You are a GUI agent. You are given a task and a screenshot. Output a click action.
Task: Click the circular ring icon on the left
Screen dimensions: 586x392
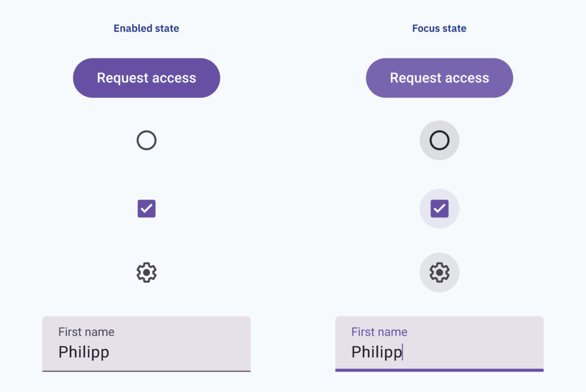(x=146, y=140)
